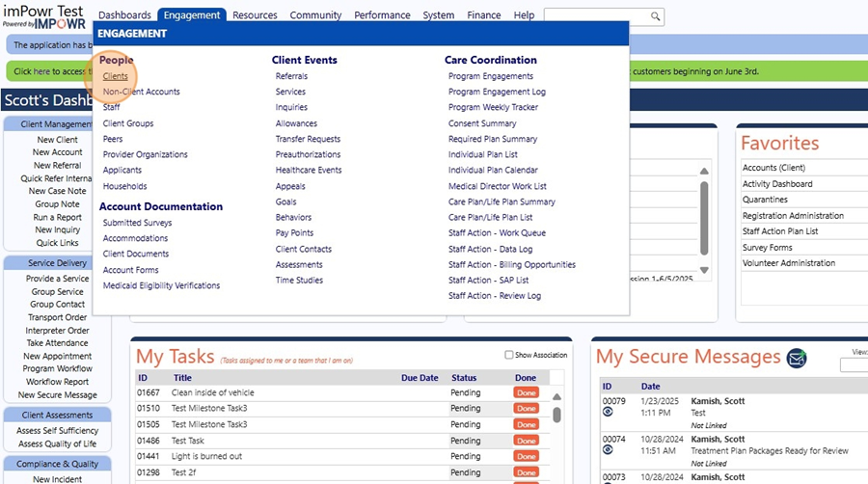Sort tasks by Due Date column
Screen dimensions: 868x484
pos(420,378)
